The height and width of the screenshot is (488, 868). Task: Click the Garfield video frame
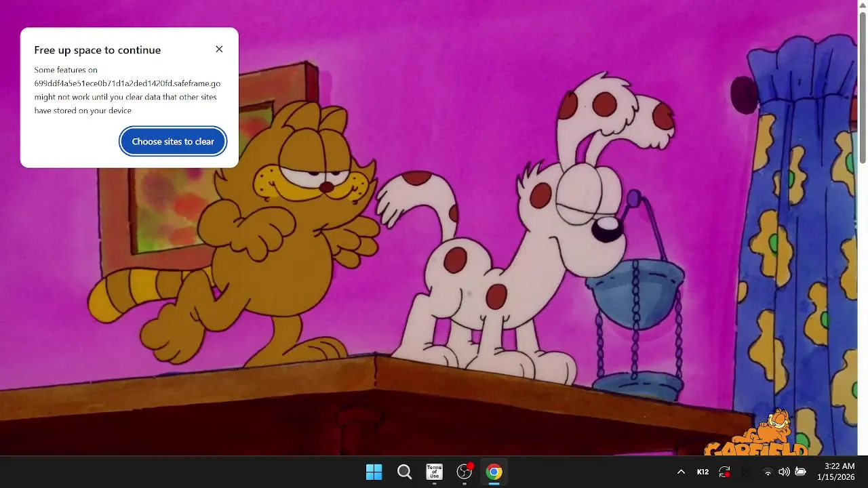click(x=429, y=228)
